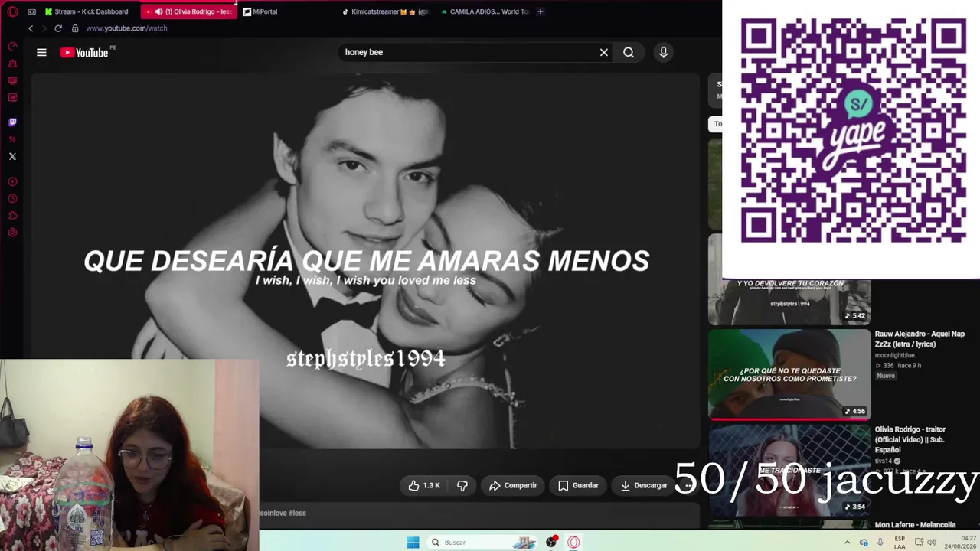Screen dimensions: 980x551
Task: Like the video with 1.3 K likes
Action: click(x=424, y=485)
